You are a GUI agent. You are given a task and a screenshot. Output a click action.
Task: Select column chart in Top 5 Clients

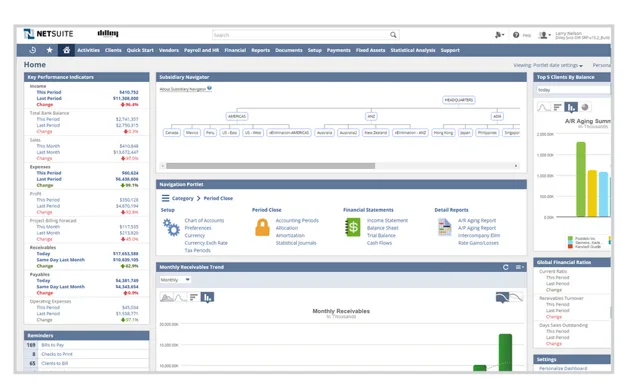(x=571, y=107)
